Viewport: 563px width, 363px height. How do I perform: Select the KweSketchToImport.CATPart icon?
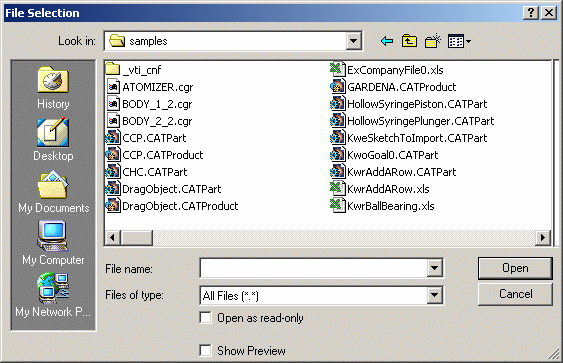pyautogui.click(x=337, y=138)
